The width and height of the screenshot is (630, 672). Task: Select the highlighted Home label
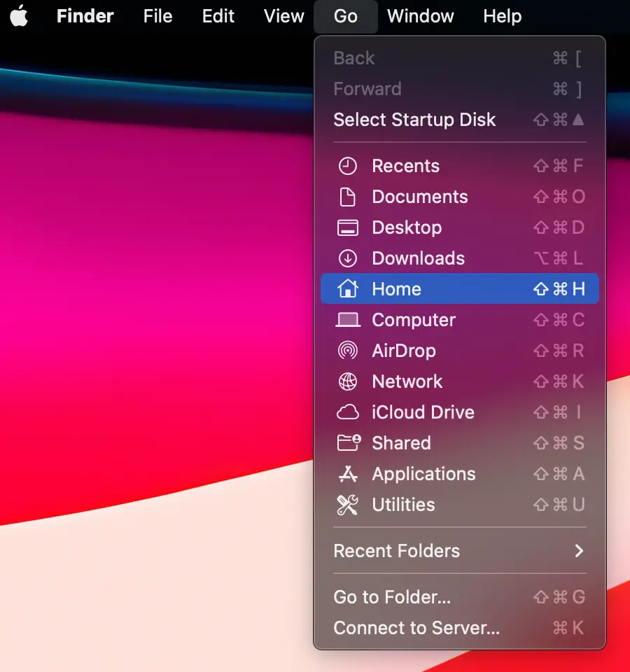coord(396,289)
